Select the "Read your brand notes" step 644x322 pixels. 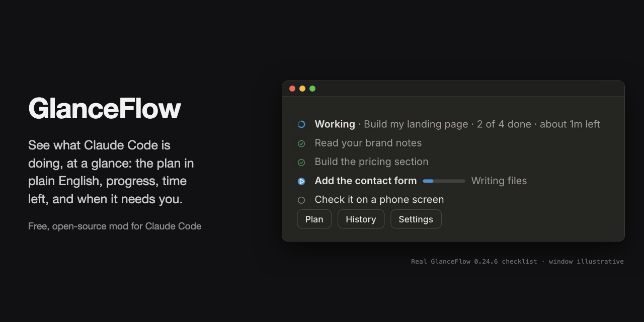pos(368,143)
